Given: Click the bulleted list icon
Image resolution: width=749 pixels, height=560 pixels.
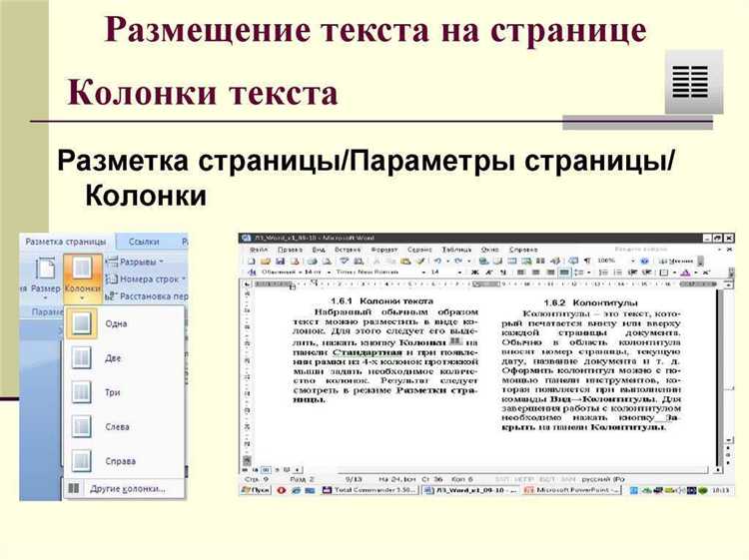Looking at the screenshot, I should 617,273.
